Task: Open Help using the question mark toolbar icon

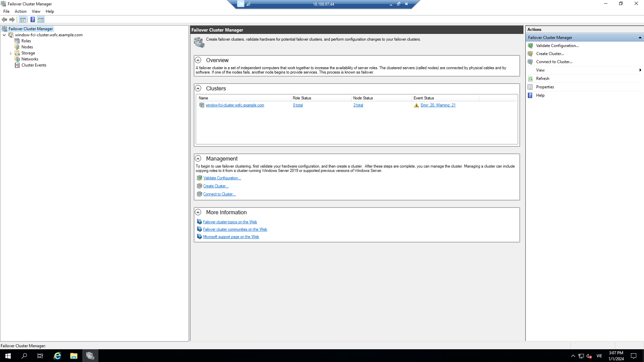Action: click(x=32, y=19)
